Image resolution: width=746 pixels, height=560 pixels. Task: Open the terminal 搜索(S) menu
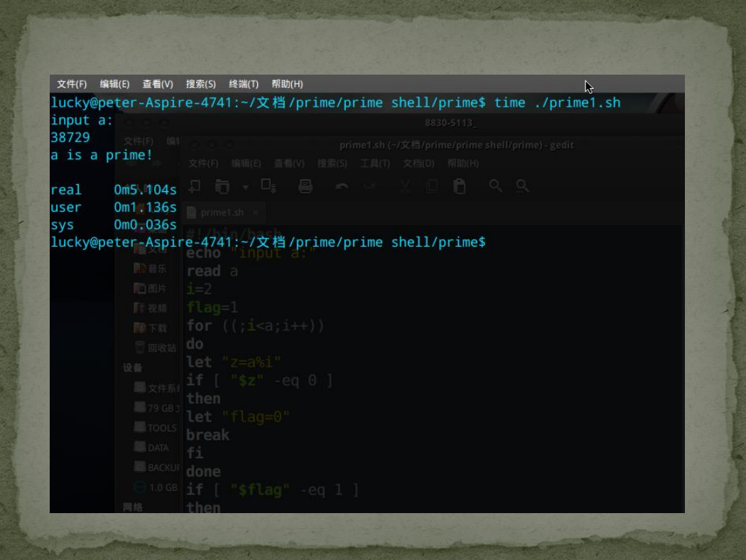point(201,85)
